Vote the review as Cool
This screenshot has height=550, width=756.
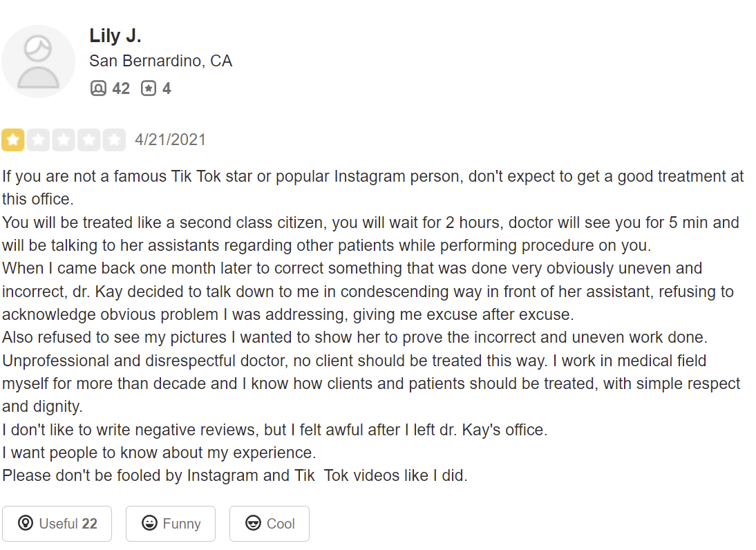pos(269,524)
